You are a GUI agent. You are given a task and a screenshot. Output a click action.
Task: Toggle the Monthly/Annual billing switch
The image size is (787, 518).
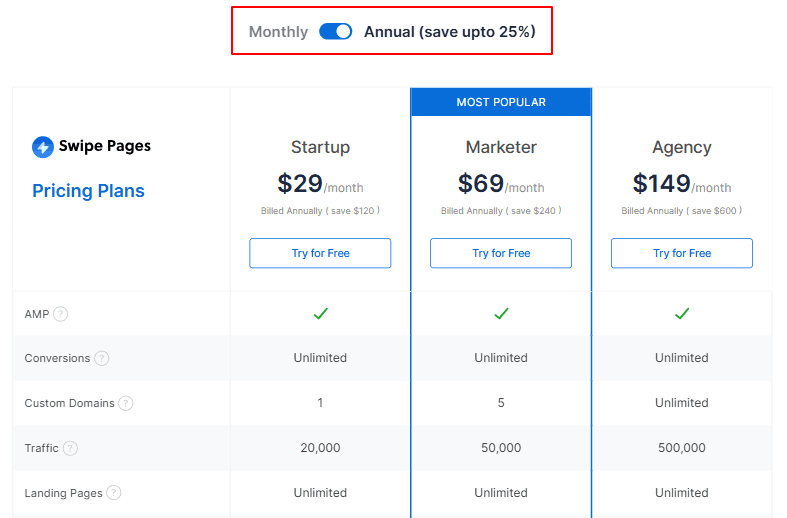(336, 32)
